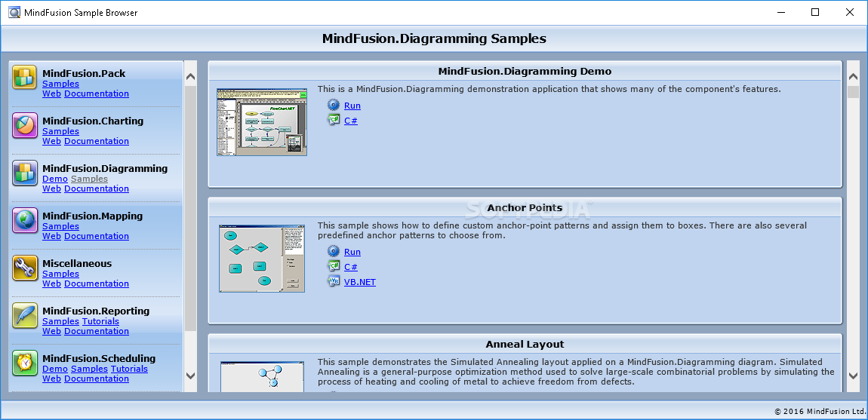Open Demo link under MindFusion.Diagramming
Image resolution: width=868 pixels, height=420 pixels.
[x=55, y=179]
